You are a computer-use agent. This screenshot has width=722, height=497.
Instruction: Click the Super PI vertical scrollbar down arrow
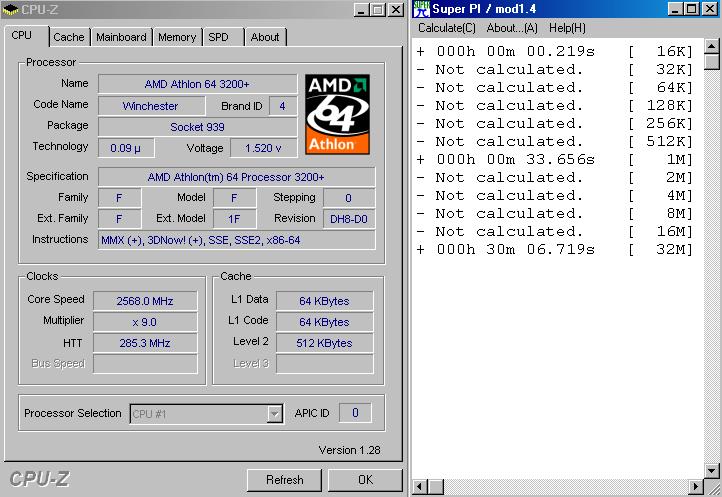(712, 471)
